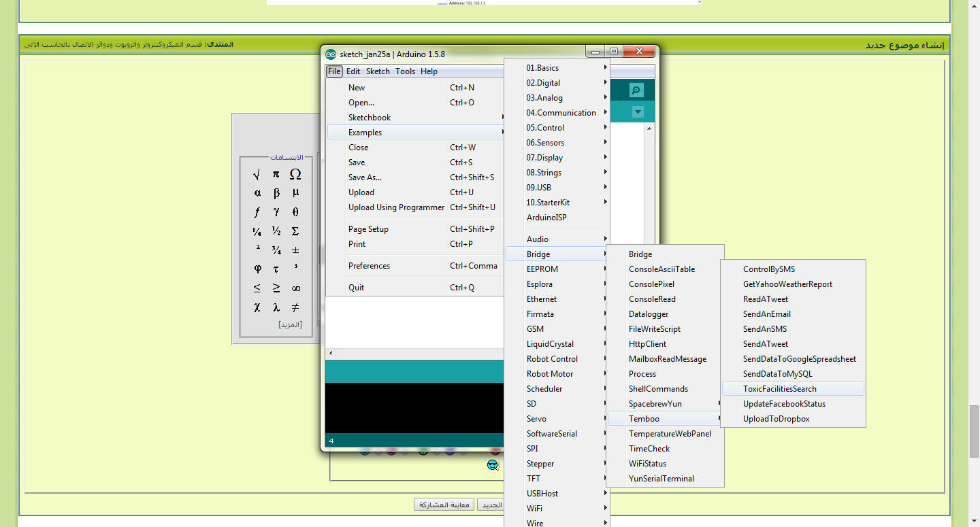Click the المزيد more-smileys link
The width and height of the screenshot is (980, 527).
pos(291,325)
